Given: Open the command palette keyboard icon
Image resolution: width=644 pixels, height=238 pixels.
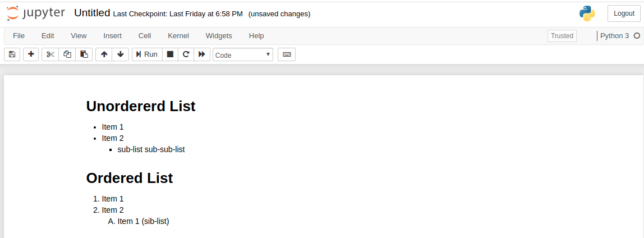Looking at the screenshot, I should pos(287,54).
